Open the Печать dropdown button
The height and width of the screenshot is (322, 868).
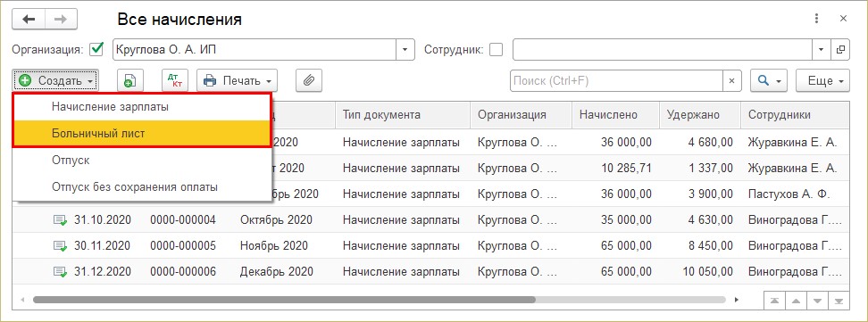[x=238, y=81]
